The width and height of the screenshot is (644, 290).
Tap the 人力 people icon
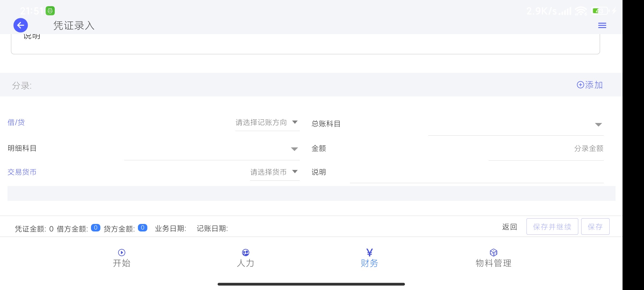click(246, 252)
